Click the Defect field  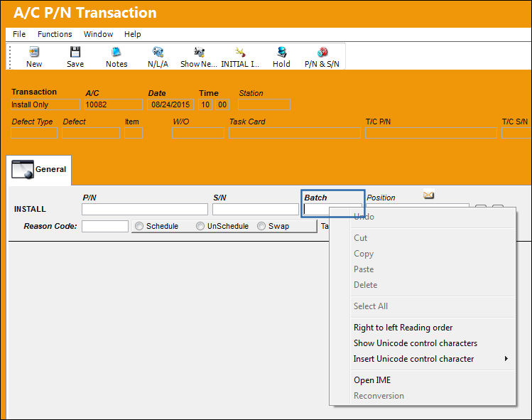[x=91, y=133]
